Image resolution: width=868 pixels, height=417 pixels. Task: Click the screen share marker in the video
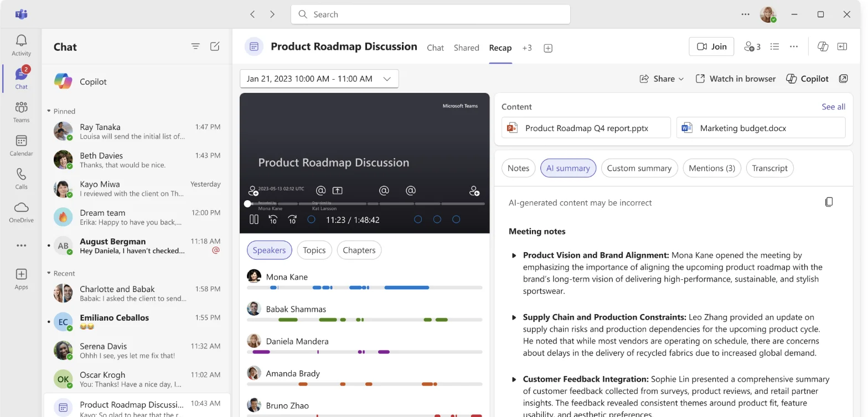(x=337, y=191)
